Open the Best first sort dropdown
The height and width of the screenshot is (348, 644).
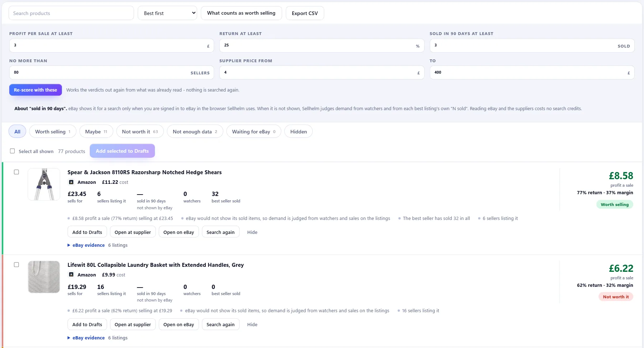click(x=167, y=13)
